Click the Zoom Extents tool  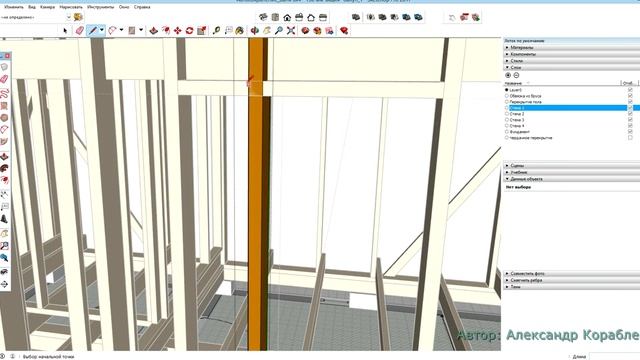[291, 31]
